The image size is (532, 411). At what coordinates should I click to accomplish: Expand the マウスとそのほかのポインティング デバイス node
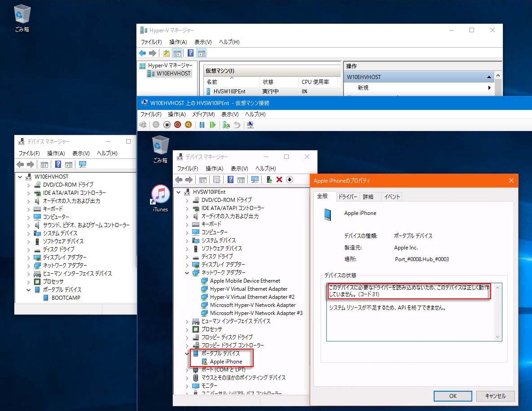pyautogui.click(x=187, y=378)
